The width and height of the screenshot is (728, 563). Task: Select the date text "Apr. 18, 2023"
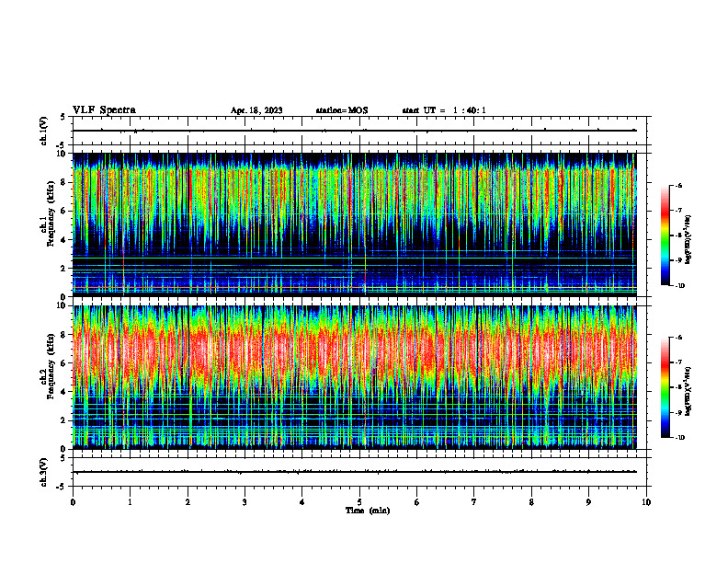[256, 110]
